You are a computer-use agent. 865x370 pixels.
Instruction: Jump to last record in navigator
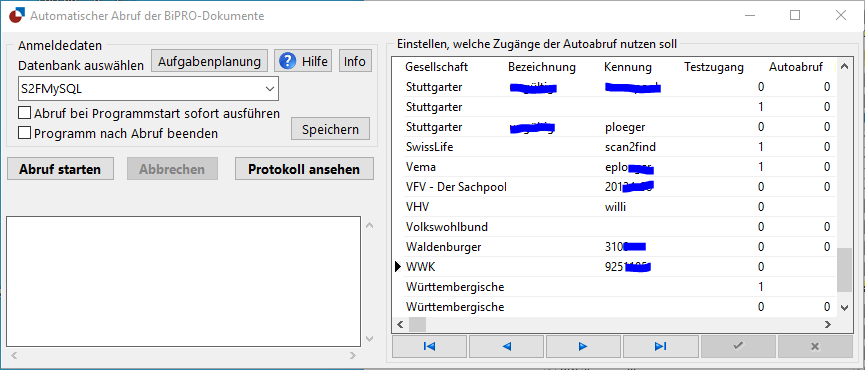[x=660, y=346]
